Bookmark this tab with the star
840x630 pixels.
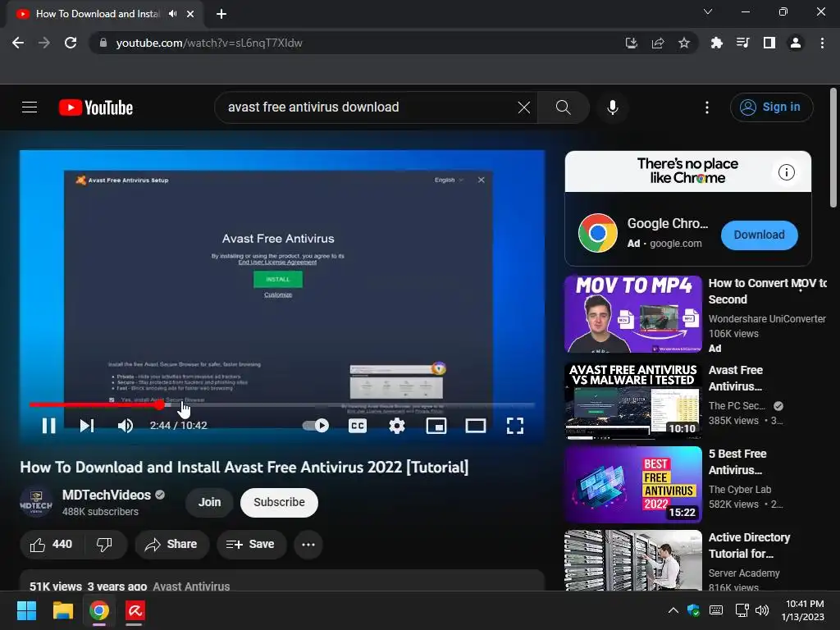pos(684,43)
